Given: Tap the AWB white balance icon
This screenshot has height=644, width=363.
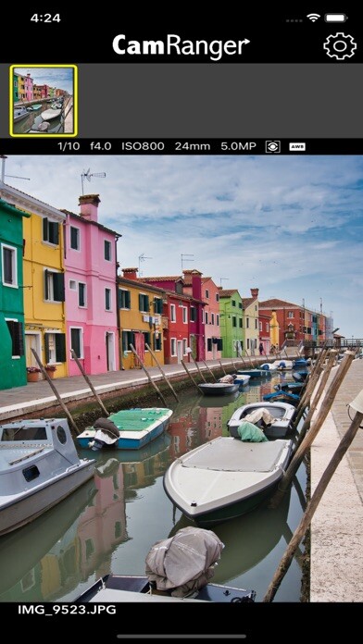Looking at the screenshot, I should [297, 146].
